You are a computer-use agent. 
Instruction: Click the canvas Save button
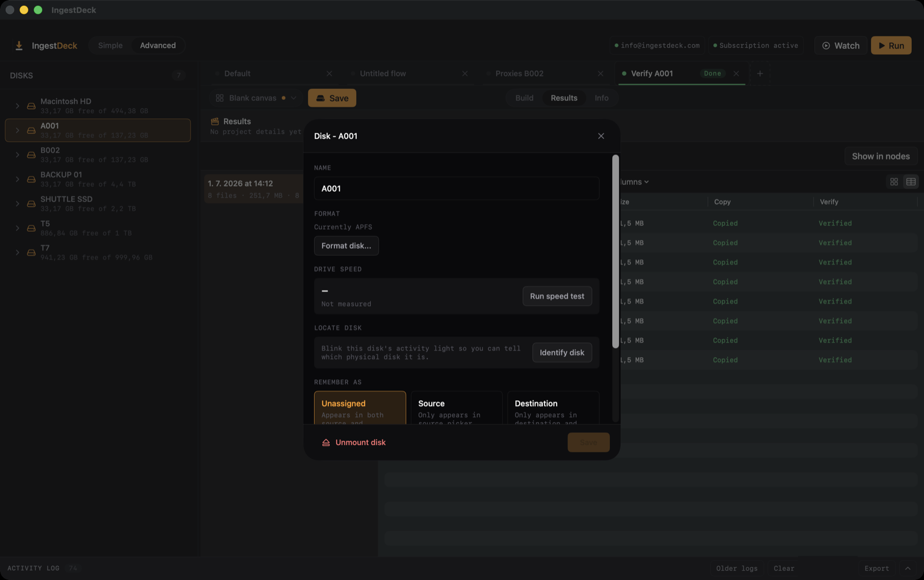pos(332,98)
